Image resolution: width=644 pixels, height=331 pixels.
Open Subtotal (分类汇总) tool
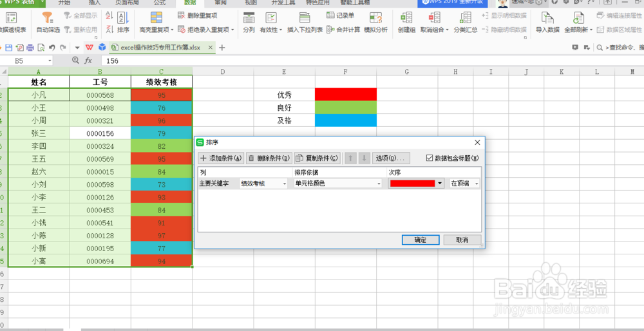(x=466, y=23)
